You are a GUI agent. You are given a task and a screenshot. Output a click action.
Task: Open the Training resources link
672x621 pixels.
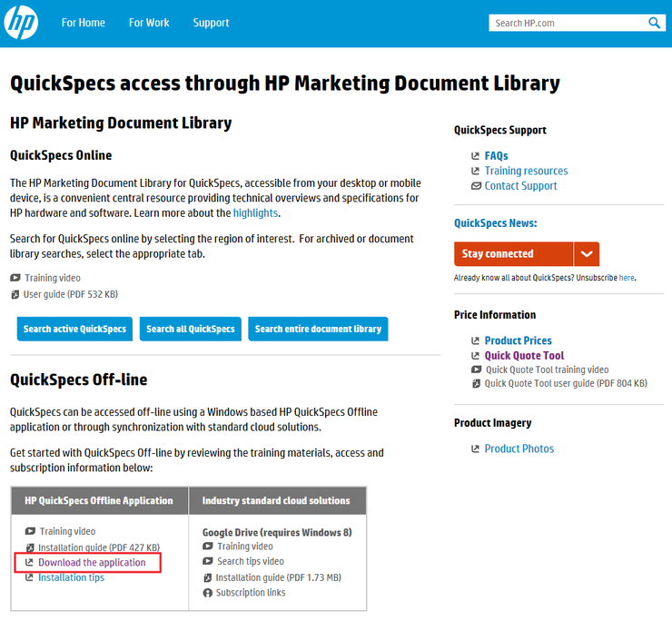tap(526, 171)
